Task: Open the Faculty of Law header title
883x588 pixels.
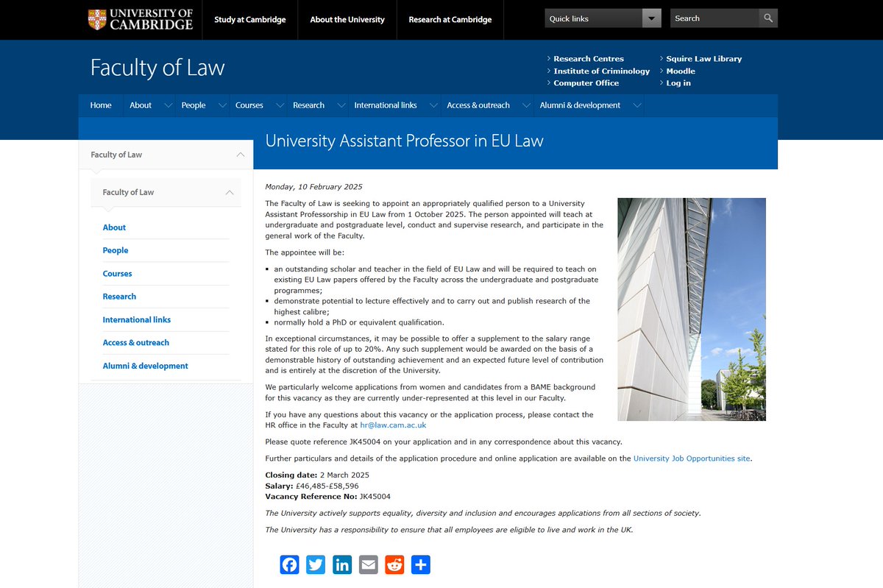Action: point(157,68)
